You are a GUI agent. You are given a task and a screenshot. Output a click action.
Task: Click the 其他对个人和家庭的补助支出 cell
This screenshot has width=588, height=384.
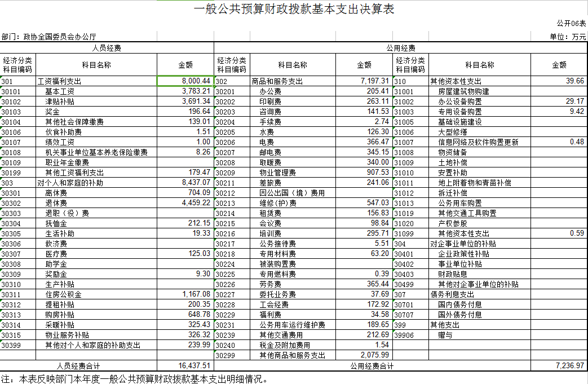pyautogui.click(x=96, y=345)
